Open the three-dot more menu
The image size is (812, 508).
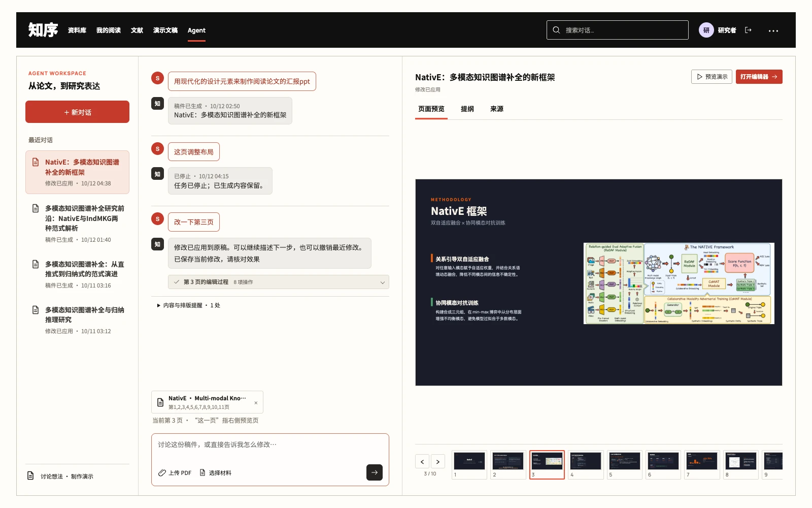tap(773, 30)
